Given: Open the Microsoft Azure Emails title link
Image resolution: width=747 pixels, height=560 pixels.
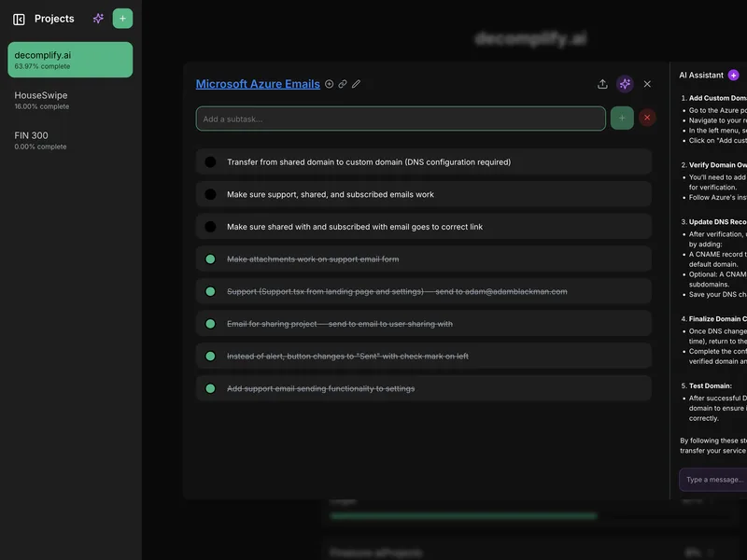Looking at the screenshot, I should coord(258,84).
